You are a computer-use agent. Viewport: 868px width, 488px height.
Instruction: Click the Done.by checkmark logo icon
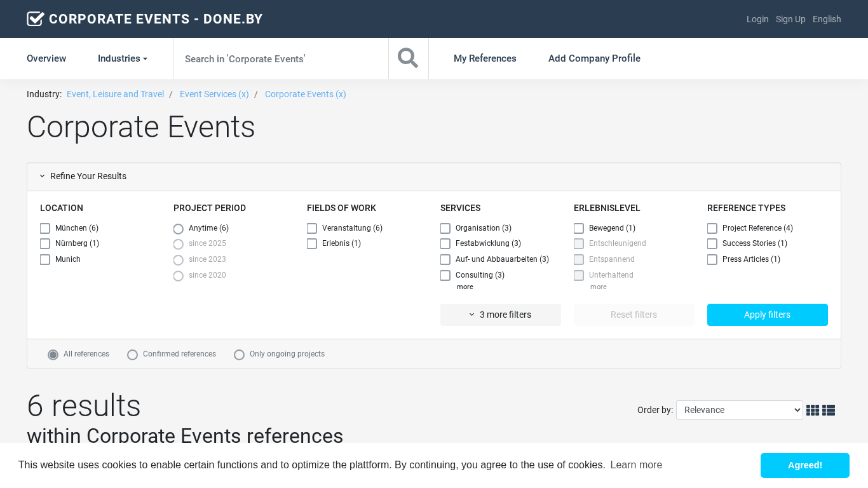[36, 19]
